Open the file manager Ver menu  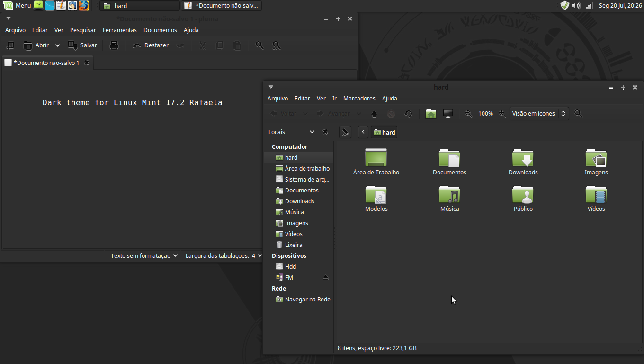[x=321, y=98]
